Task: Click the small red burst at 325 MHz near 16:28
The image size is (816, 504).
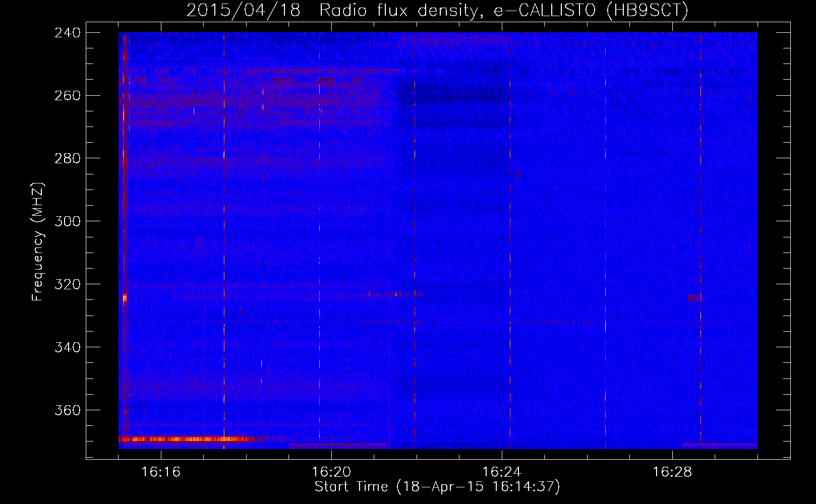Action: tap(694, 298)
